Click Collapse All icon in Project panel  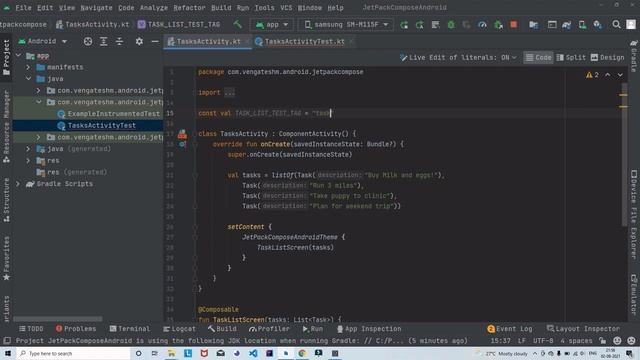coord(119,41)
